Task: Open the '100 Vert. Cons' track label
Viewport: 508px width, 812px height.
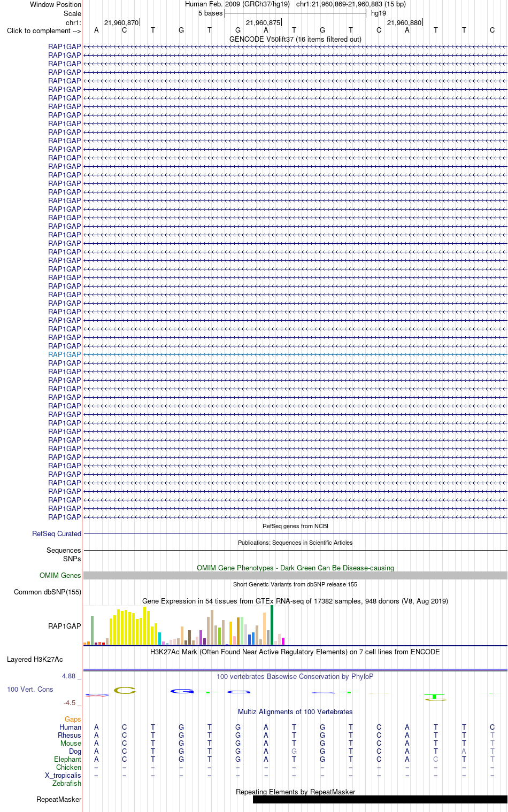Action: [x=30, y=689]
